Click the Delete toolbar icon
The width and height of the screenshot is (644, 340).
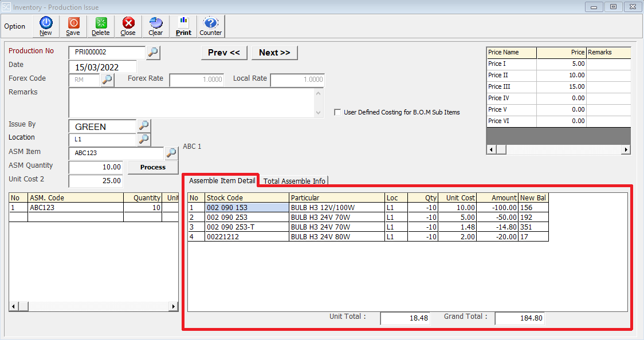pyautogui.click(x=101, y=26)
